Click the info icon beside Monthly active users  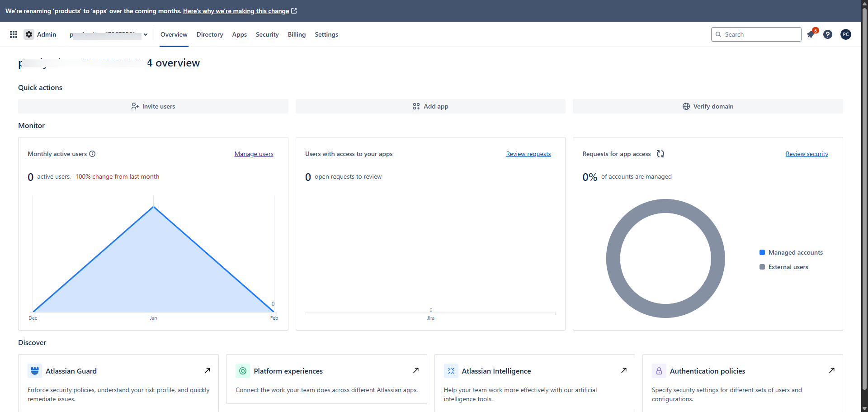(92, 154)
